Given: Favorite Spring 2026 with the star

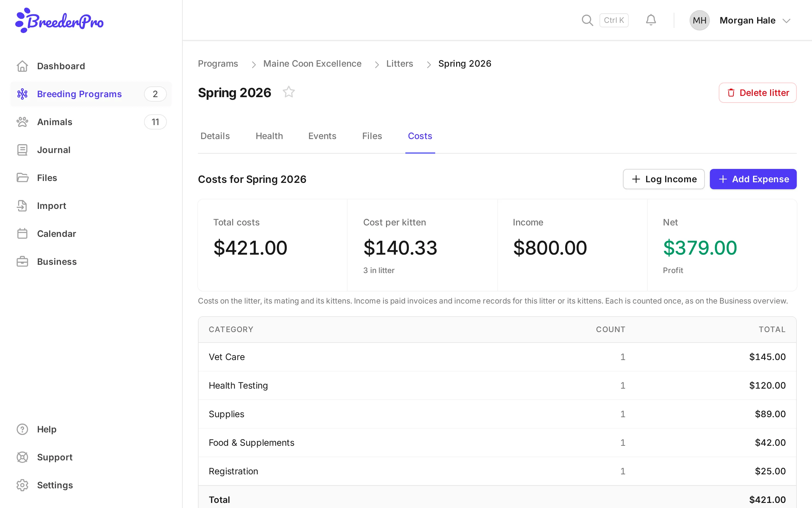Looking at the screenshot, I should (x=289, y=92).
